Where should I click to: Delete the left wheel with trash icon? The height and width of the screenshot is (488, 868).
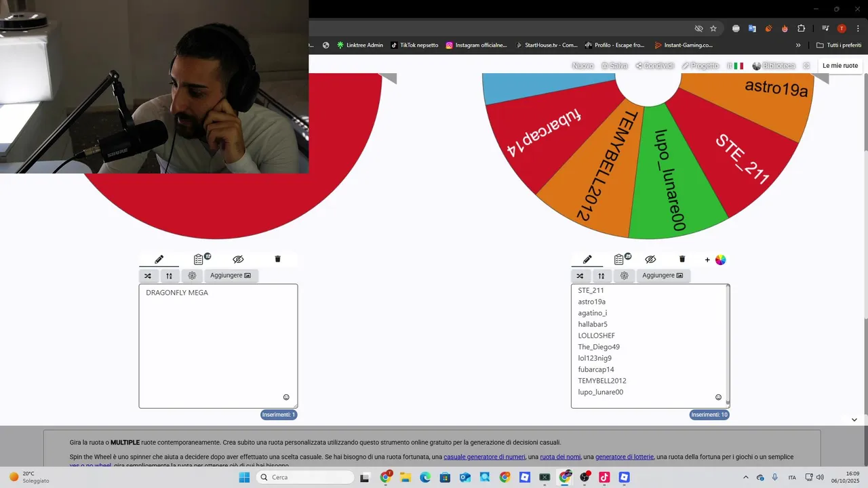277,259
